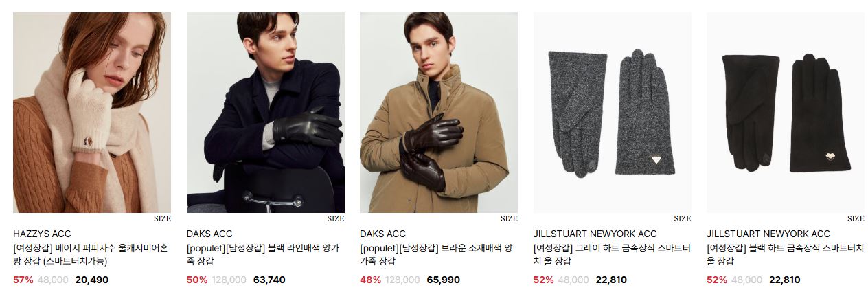
Task: Open DAKS ACC brand above brown glove title
Action: (x=382, y=234)
